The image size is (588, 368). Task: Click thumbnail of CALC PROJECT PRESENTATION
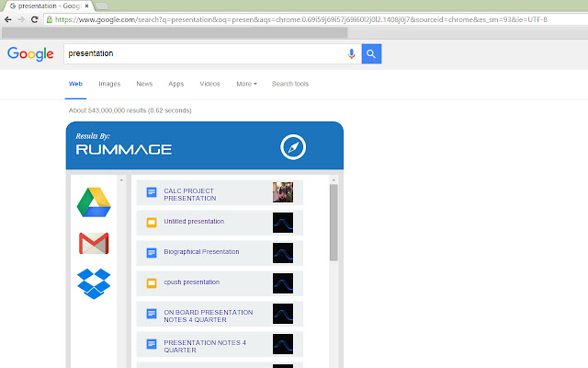(x=283, y=192)
